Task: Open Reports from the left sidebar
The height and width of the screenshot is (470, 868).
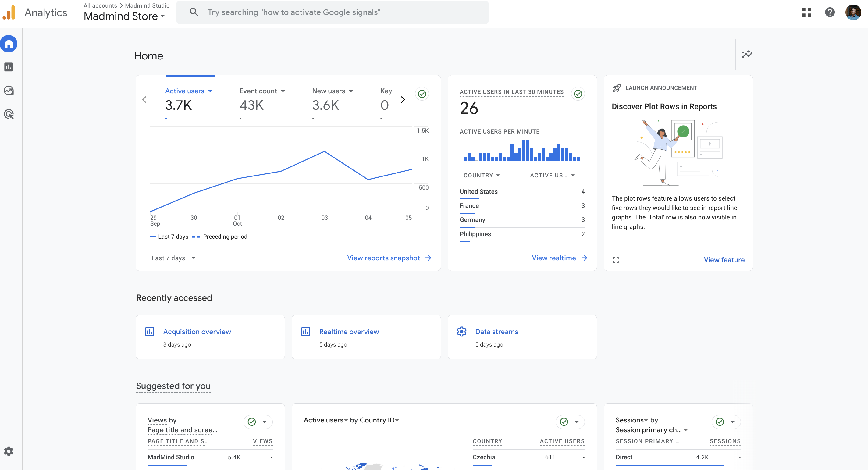Action: coord(9,67)
